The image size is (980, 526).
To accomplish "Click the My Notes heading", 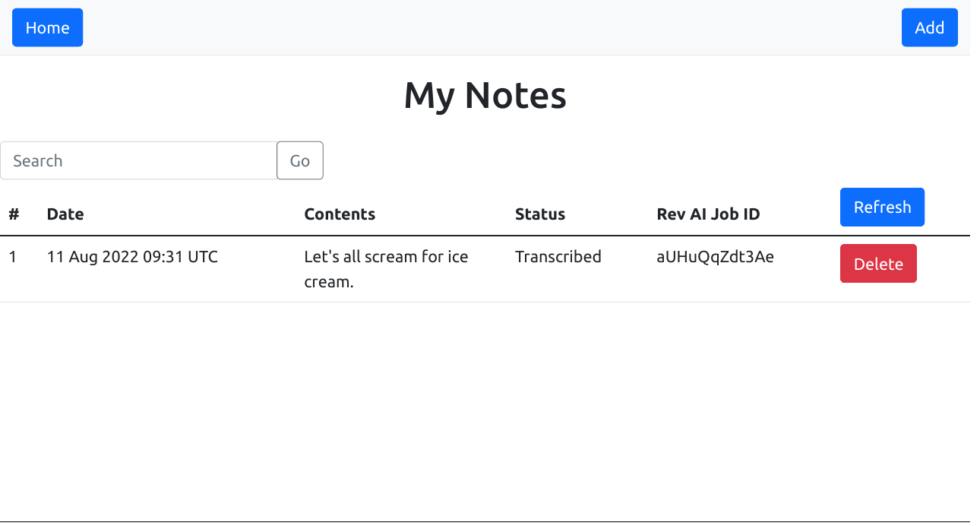I will 485,95.
